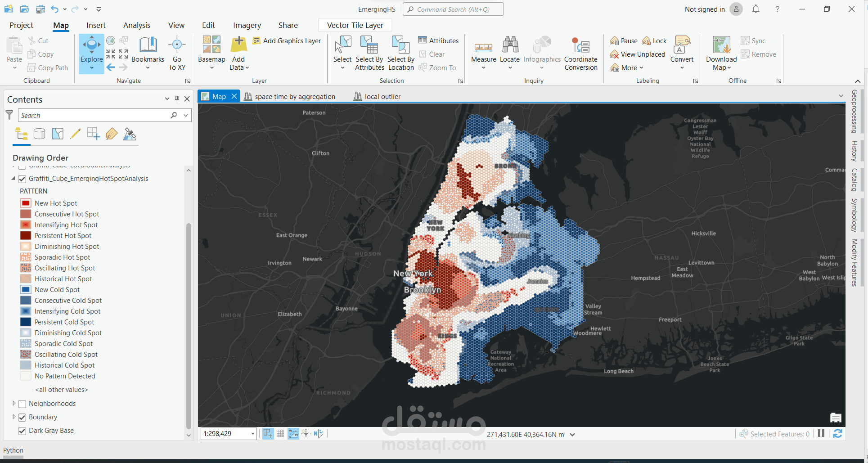Click List By Editing pencil icon
This screenshot has height=463, width=868.
[76, 134]
